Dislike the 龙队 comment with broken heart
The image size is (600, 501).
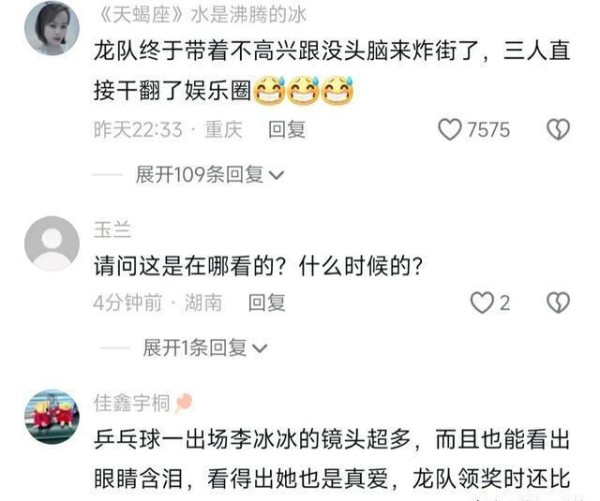point(558,129)
